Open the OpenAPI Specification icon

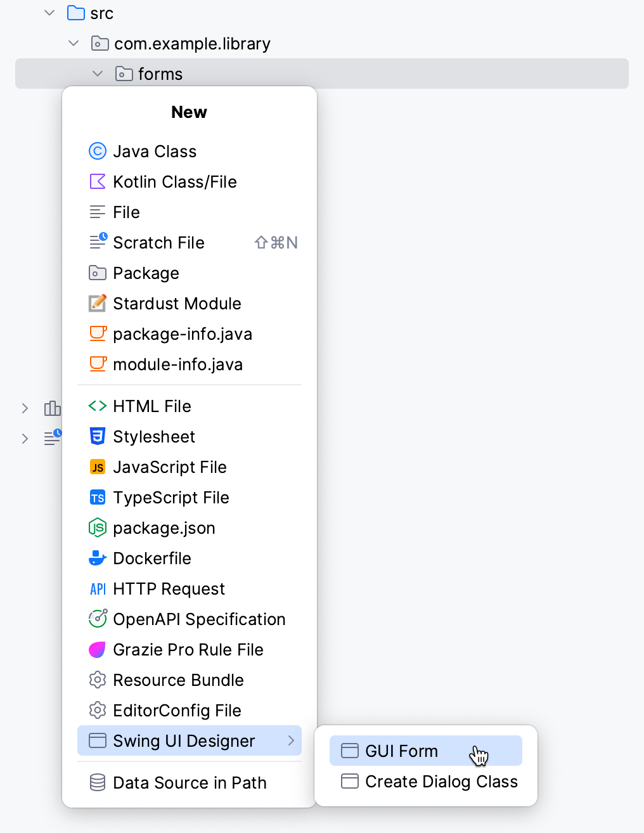[98, 619]
